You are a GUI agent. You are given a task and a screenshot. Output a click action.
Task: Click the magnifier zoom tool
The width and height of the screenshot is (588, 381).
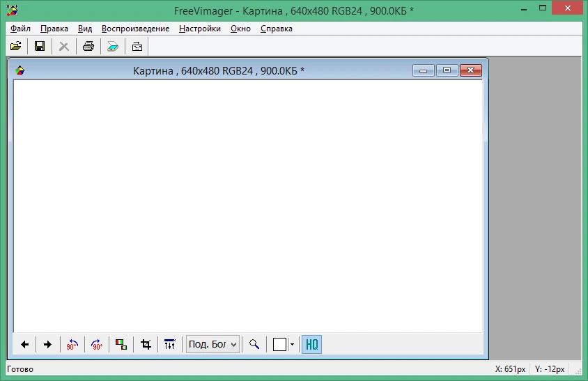pos(254,344)
